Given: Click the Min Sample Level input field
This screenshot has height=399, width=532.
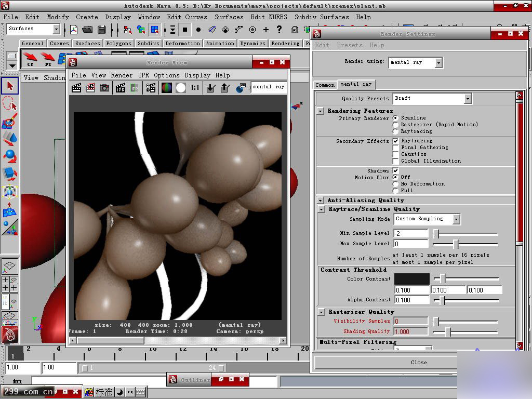Looking at the screenshot, I should pos(410,233).
